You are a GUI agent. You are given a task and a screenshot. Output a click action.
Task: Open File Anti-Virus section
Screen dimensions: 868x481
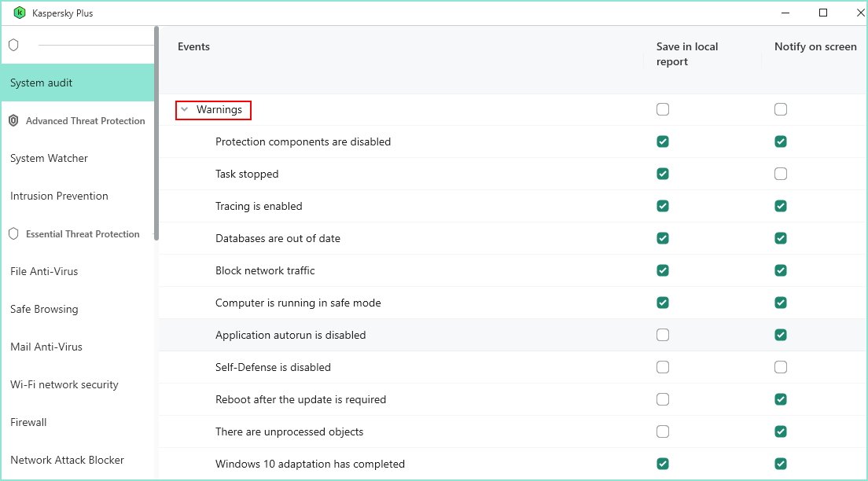[x=44, y=272]
